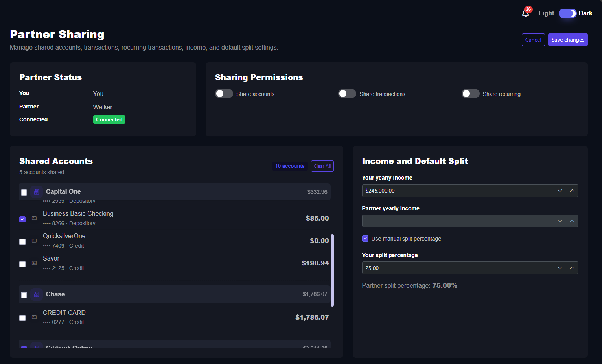Click the 5 accounts shared text

point(42,172)
